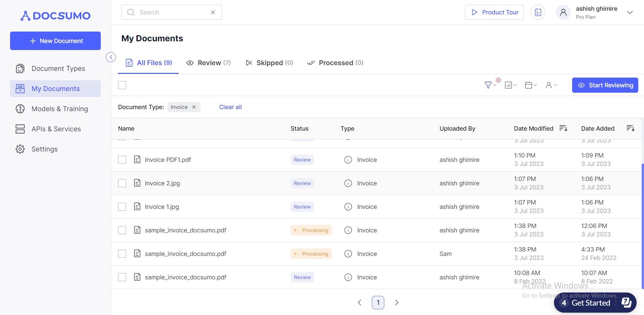Select the Invoice 2.jpg checkbox

[122, 183]
